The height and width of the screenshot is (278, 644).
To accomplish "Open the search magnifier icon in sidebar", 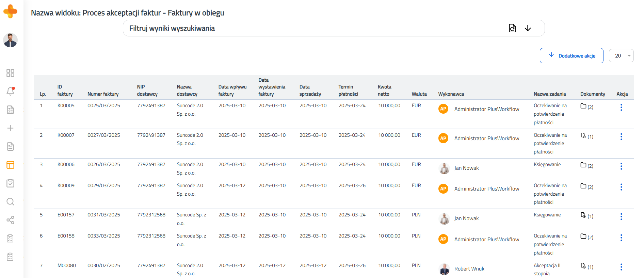I will point(11,202).
